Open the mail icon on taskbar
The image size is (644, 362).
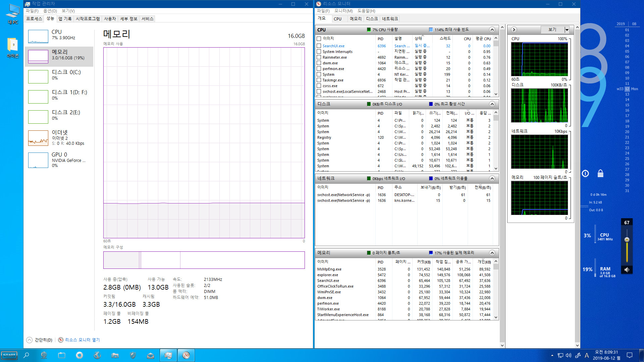[x=150, y=355]
